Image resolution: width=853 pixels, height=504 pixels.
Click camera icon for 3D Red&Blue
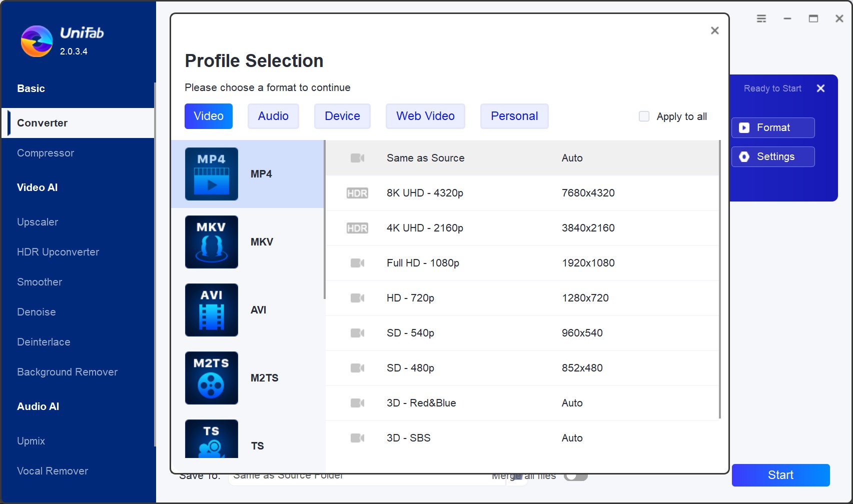pos(357,403)
